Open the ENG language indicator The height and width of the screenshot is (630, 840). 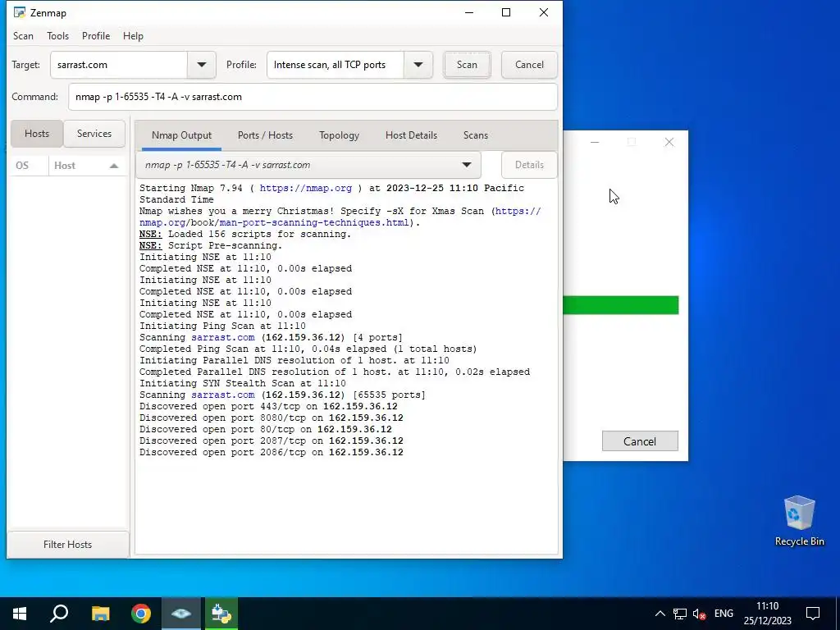pos(724,614)
